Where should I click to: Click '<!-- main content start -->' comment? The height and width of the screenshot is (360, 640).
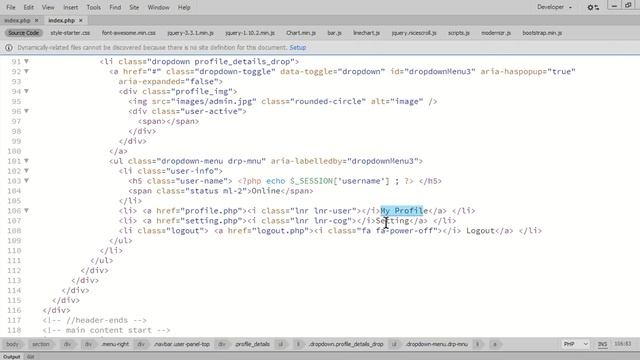pos(107,330)
